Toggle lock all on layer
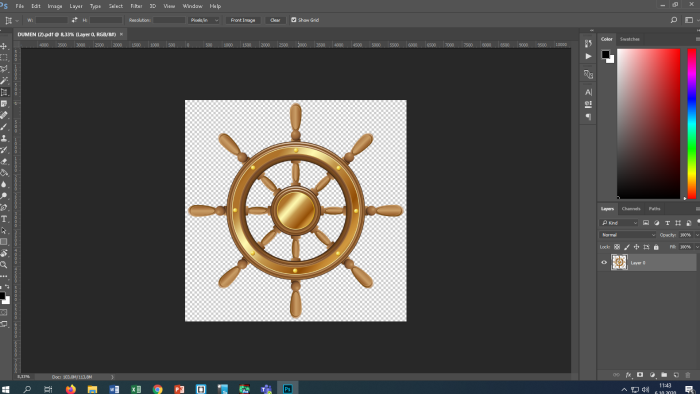The height and width of the screenshot is (394, 700). pyautogui.click(x=656, y=247)
